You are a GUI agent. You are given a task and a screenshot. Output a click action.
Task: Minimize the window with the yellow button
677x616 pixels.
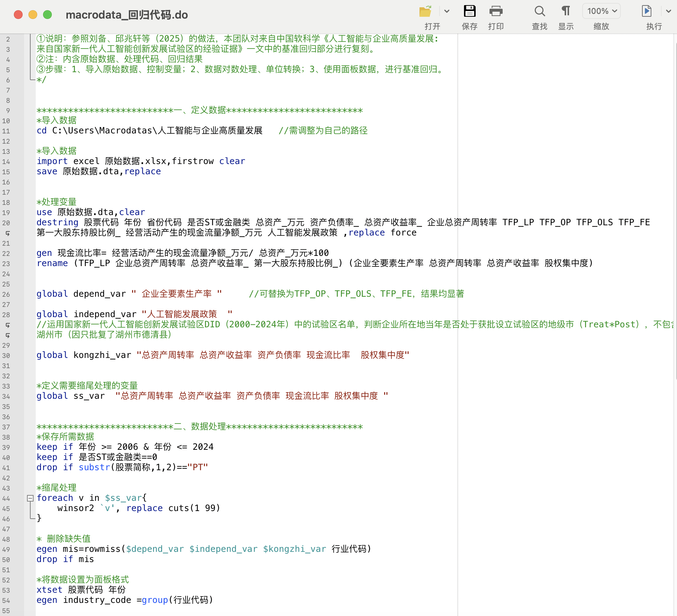click(33, 15)
